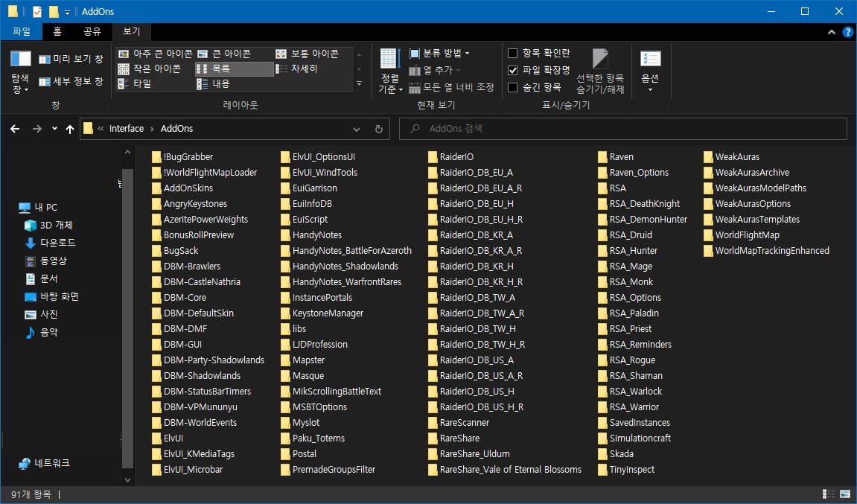Open add columns (열 추가) dropdown
The image size is (857, 504).
tap(435, 70)
